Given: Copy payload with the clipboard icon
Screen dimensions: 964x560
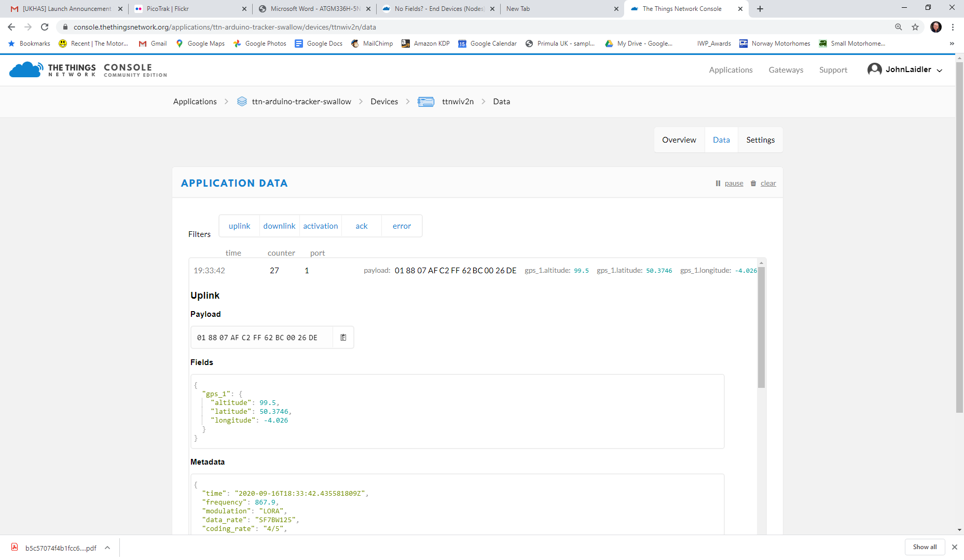Looking at the screenshot, I should pos(343,338).
